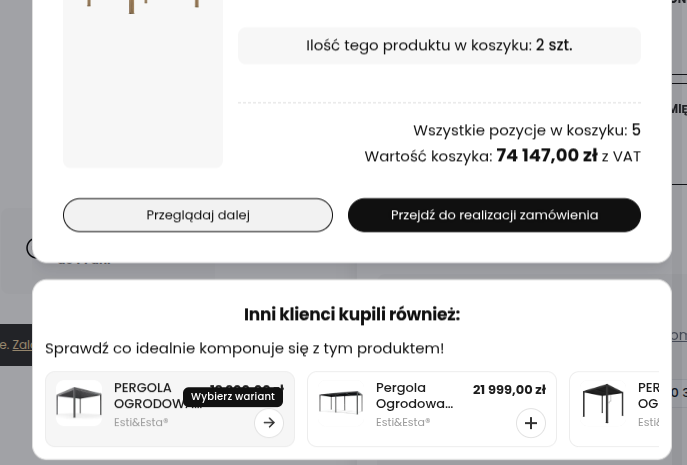The image size is (687, 465).
Task: Click the Przeglądaj dalej button
Action: click(198, 215)
